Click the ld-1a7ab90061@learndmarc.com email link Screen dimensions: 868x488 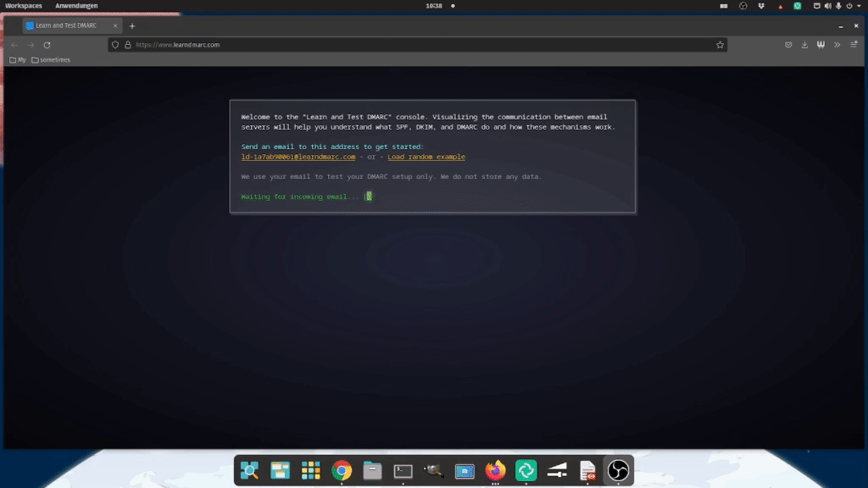[x=298, y=157]
